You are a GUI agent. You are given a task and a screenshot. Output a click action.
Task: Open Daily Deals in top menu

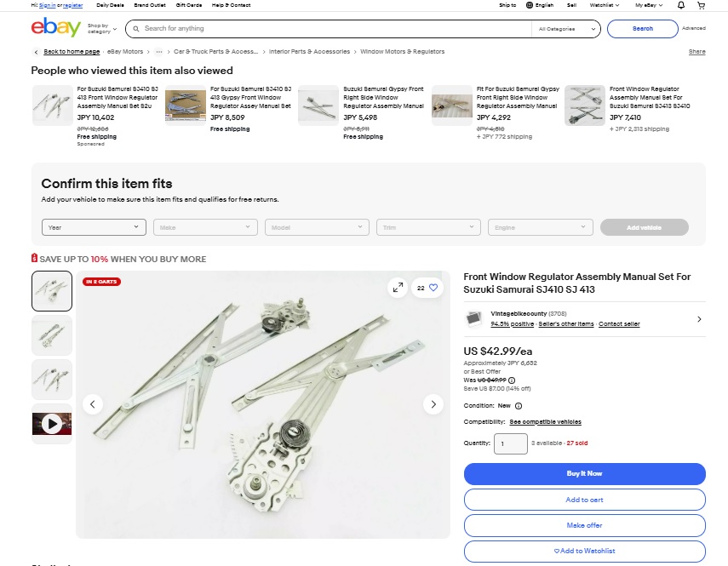pyautogui.click(x=110, y=5)
